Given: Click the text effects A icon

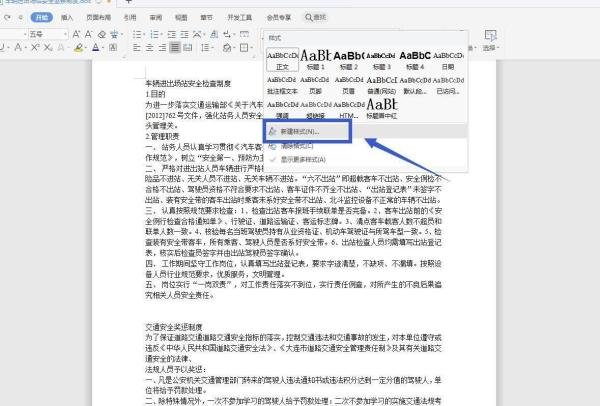Looking at the screenshot, I should [x=60, y=48].
